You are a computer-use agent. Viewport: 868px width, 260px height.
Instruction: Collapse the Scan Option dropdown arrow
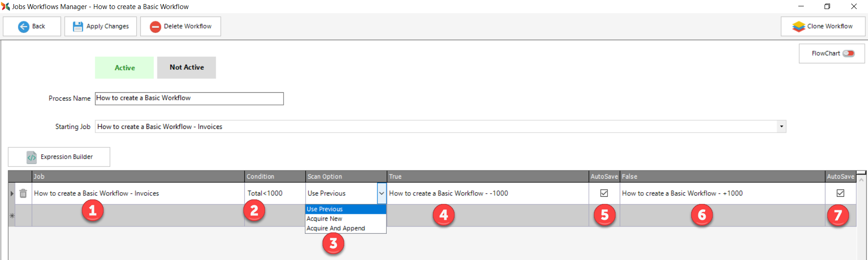[x=381, y=194]
